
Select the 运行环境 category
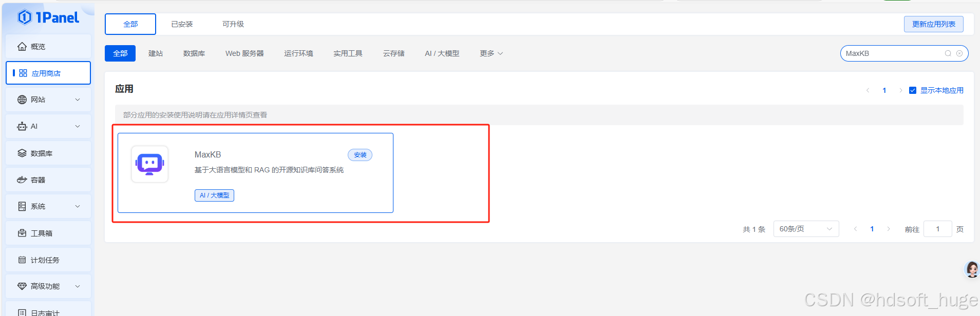click(298, 53)
